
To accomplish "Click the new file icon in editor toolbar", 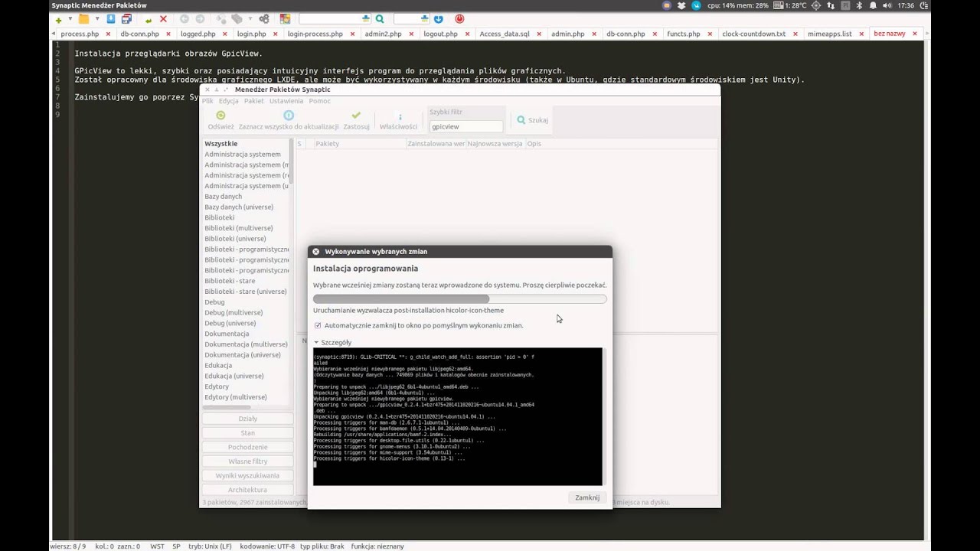I will coord(58,19).
